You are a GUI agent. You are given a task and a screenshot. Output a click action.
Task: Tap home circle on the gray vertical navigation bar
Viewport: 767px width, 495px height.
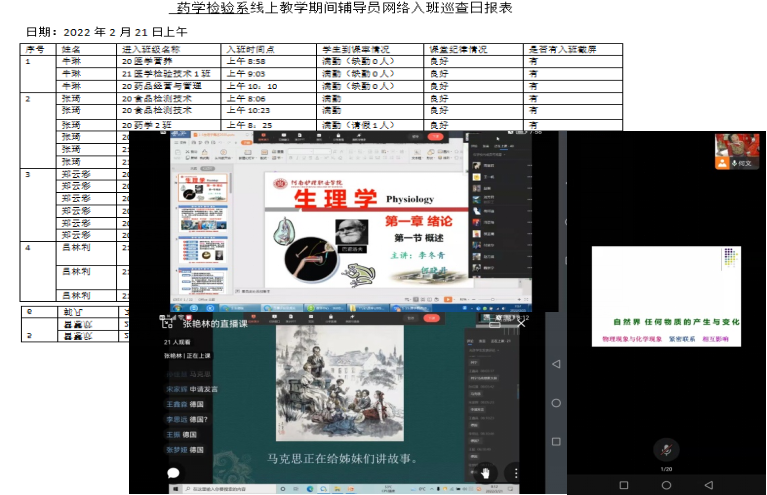pyautogui.click(x=558, y=401)
